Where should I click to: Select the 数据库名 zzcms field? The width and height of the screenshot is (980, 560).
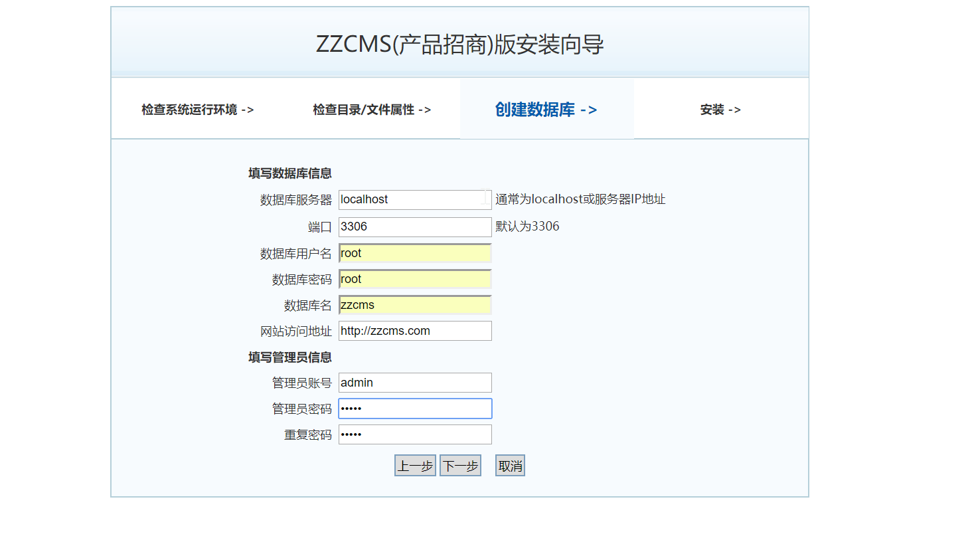(415, 305)
